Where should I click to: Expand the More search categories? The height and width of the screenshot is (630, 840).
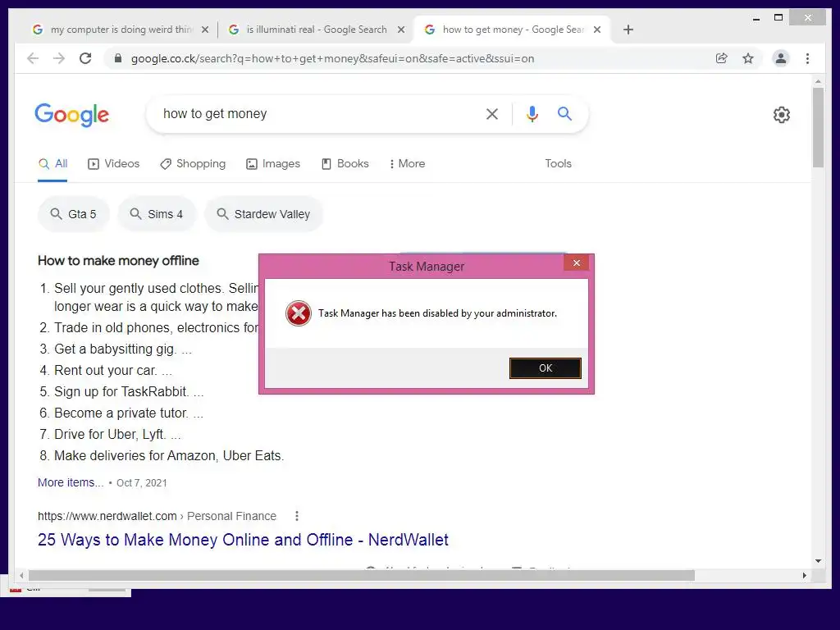[x=407, y=164]
